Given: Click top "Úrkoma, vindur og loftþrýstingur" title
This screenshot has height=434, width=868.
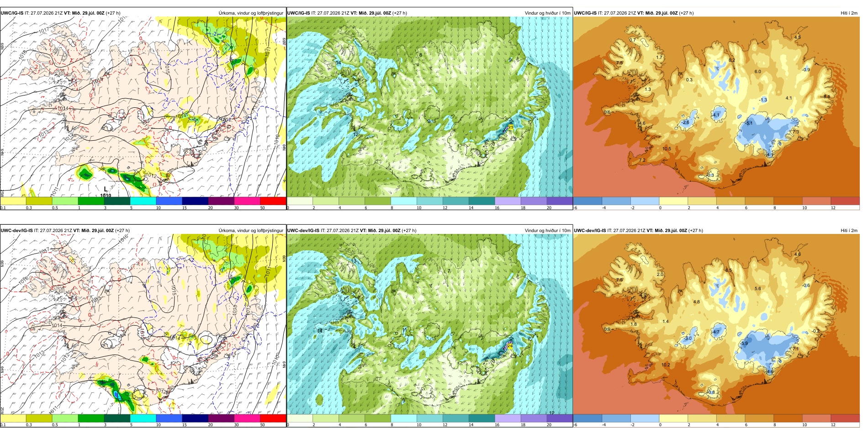Looking at the screenshot, I should [x=251, y=13].
